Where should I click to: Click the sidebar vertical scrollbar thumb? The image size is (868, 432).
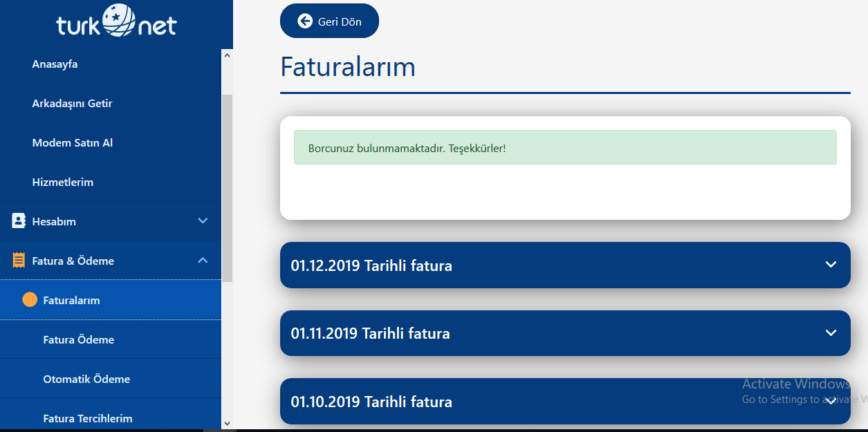227,188
